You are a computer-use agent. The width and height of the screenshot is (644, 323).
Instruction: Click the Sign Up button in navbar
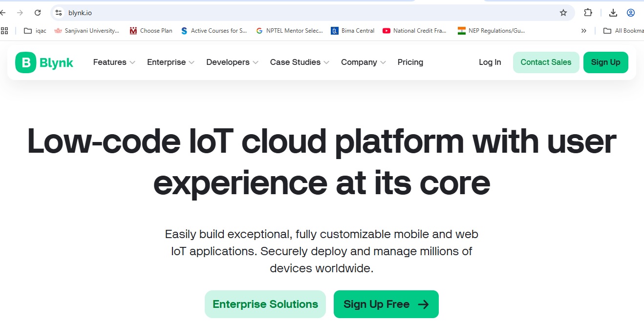tap(606, 62)
